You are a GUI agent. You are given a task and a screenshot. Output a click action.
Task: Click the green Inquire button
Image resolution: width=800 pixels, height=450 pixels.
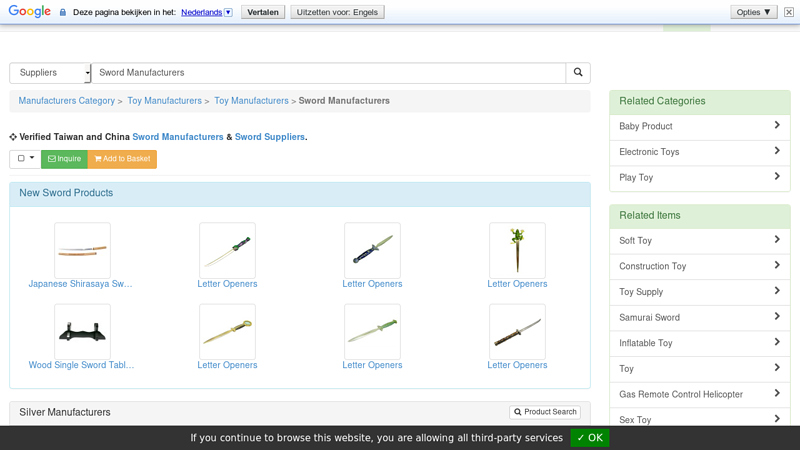[64, 159]
